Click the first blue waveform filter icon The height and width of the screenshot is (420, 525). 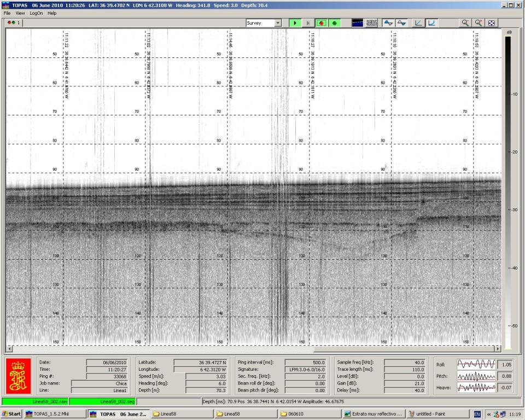tap(388, 23)
